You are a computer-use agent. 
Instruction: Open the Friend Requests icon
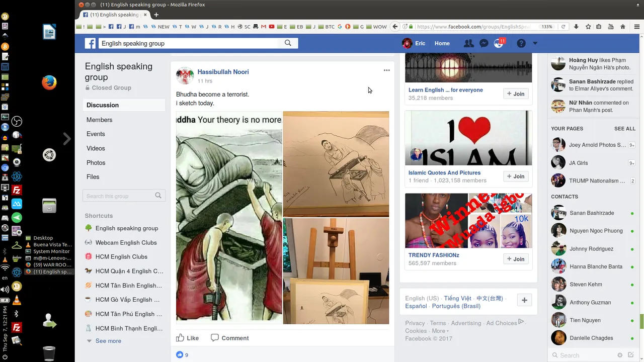(x=468, y=43)
